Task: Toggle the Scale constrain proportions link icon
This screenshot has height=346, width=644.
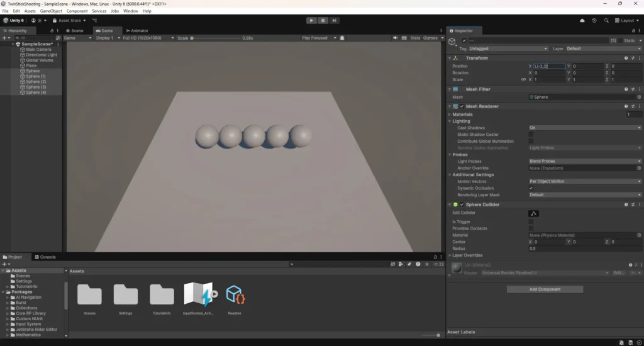Action: click(x=523, y=79)
